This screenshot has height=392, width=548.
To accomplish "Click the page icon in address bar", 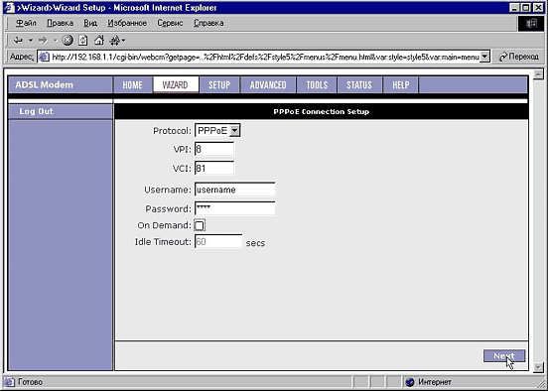I will pos(44,57).
